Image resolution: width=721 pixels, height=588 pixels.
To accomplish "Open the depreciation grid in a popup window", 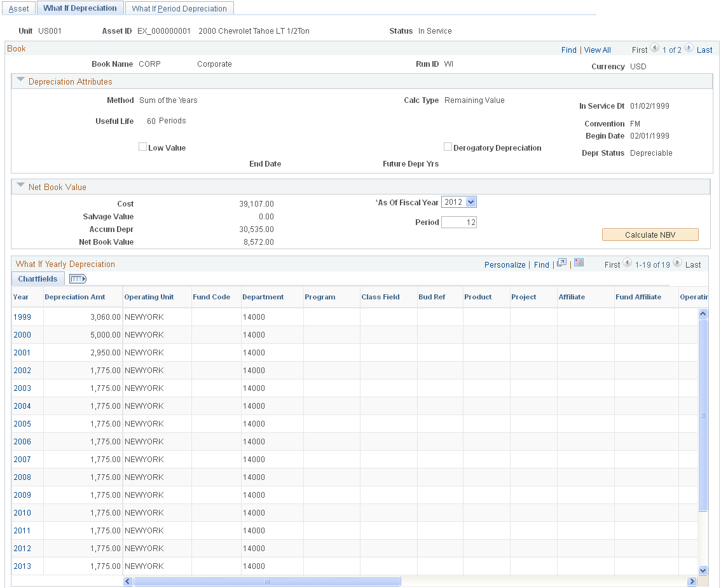I will coord(562,263).
